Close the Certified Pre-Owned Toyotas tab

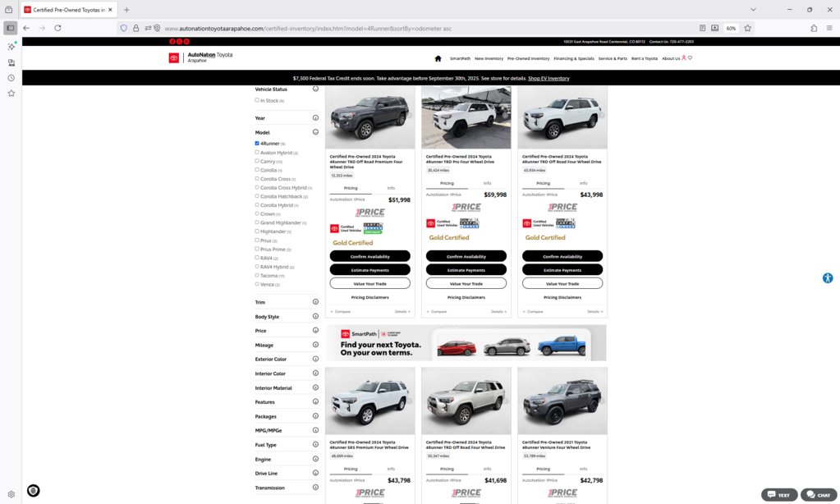click(110, 10)
